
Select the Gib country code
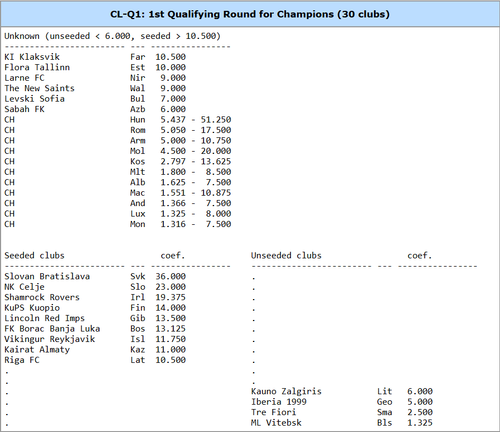click(x=138, y=318)
